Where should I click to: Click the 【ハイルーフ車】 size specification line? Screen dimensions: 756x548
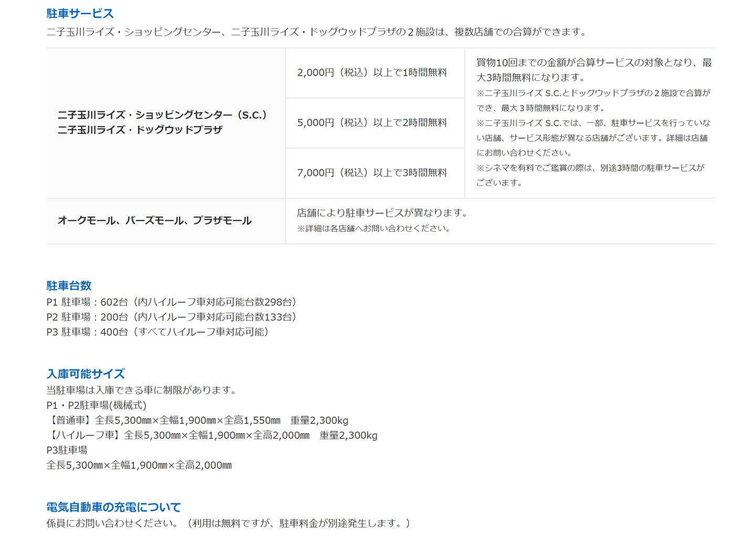click(x=212, y=435)
